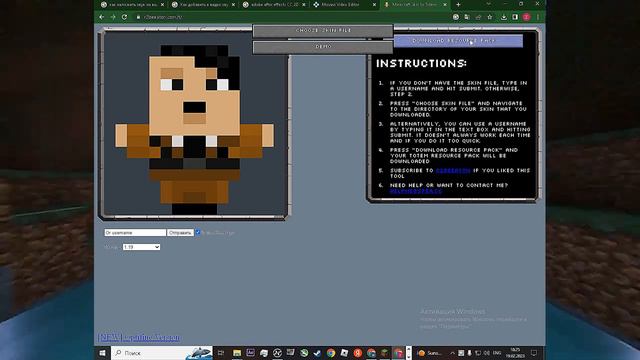Open the 1.19 version dropdown
Viewport: 640px width, 360px height.
(x=141, y=247)
